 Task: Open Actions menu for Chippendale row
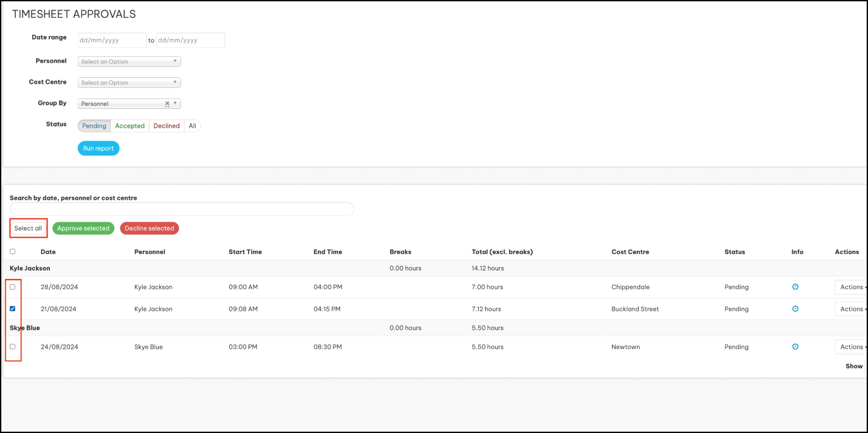click(852, 287)
